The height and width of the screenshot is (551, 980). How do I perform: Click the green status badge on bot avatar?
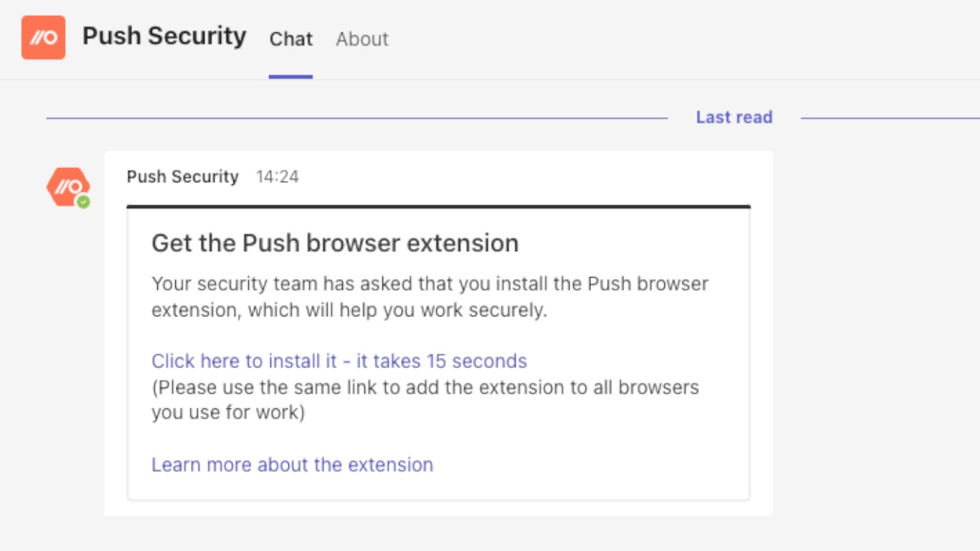click(x=84, y=203)
